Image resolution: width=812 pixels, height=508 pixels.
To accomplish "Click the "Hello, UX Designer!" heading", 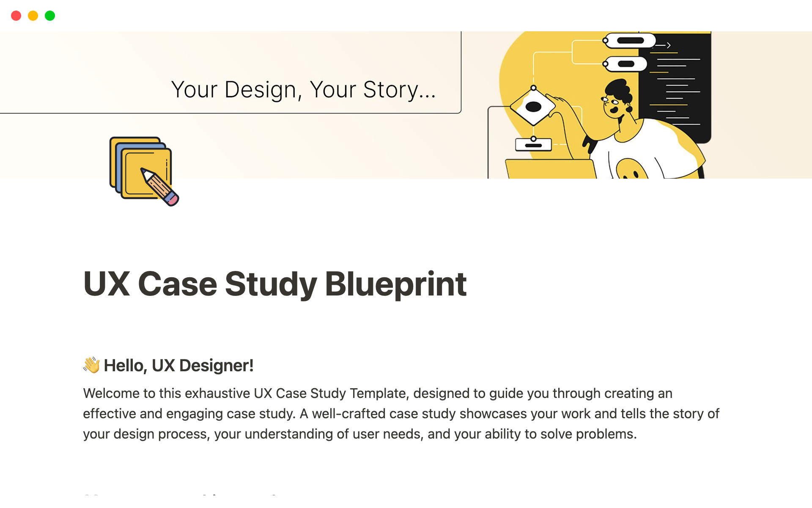I will click(178, 365).
